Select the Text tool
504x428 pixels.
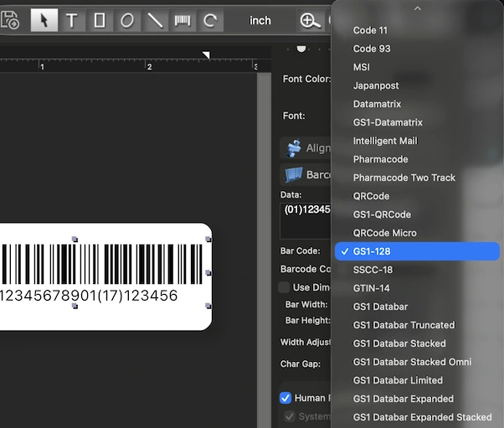click(x=72, y=20)
